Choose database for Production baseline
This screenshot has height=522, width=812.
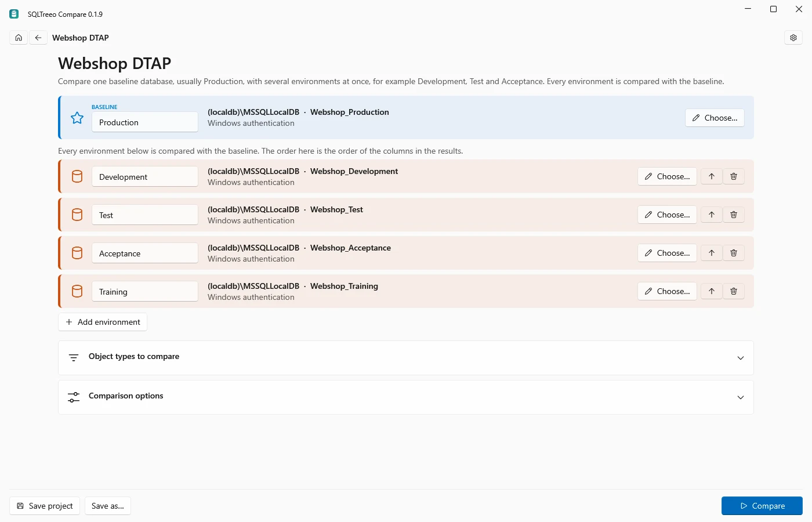pos(715,118)
